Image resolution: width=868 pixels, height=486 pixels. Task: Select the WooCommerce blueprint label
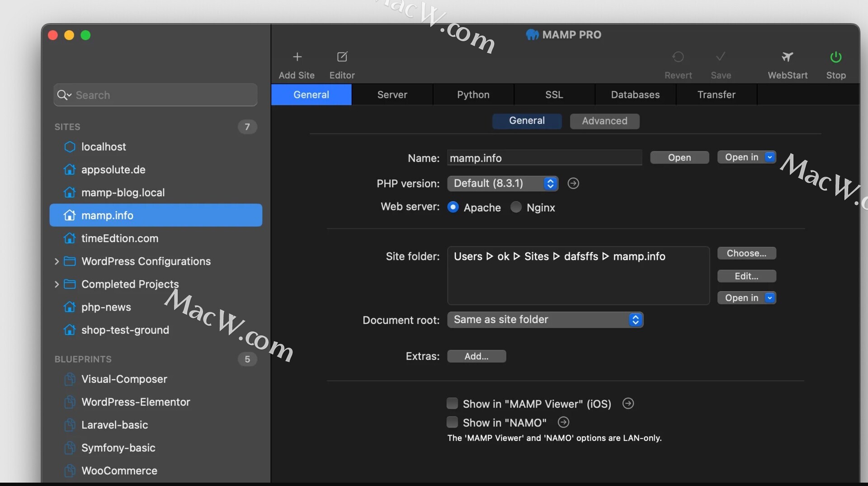click(x=119, y=471)
